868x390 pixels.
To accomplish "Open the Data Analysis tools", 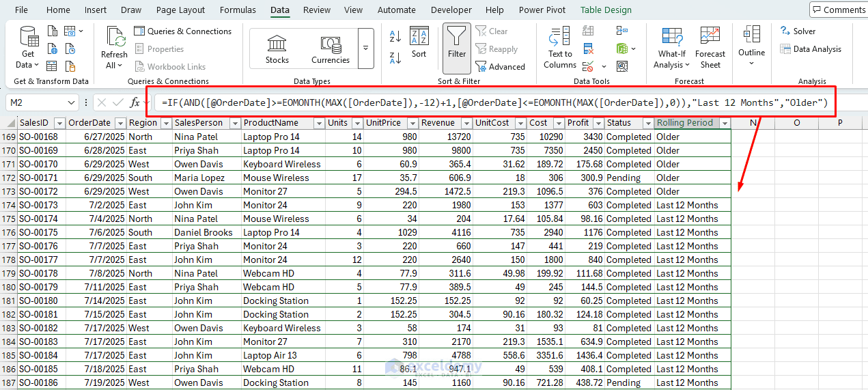I will 811,49.
